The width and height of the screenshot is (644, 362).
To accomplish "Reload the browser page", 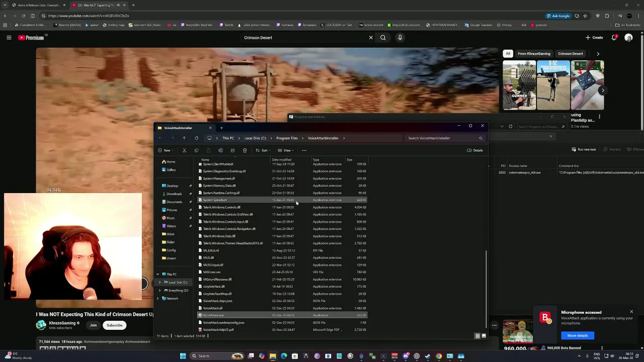I will tap(23, 16).
